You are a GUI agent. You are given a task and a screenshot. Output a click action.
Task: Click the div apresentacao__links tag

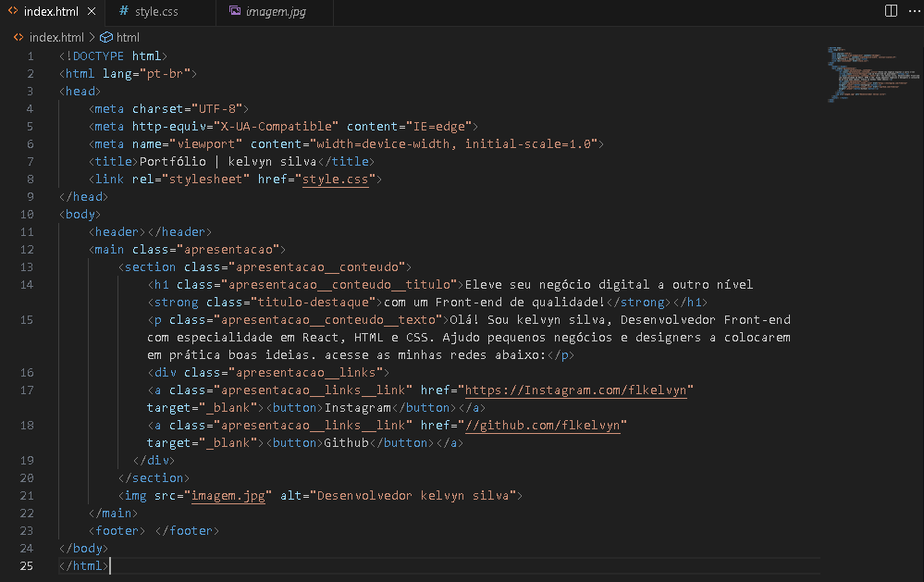[269, 373]
